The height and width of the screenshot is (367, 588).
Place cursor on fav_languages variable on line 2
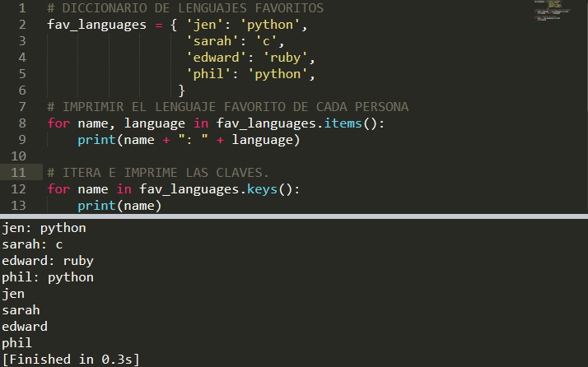click(x=96, y=25)
